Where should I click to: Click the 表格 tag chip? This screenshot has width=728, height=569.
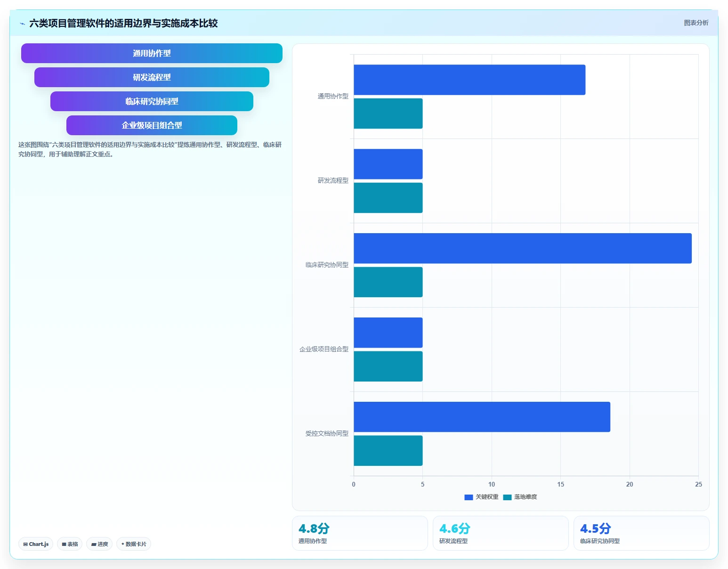tap(70, 544)
